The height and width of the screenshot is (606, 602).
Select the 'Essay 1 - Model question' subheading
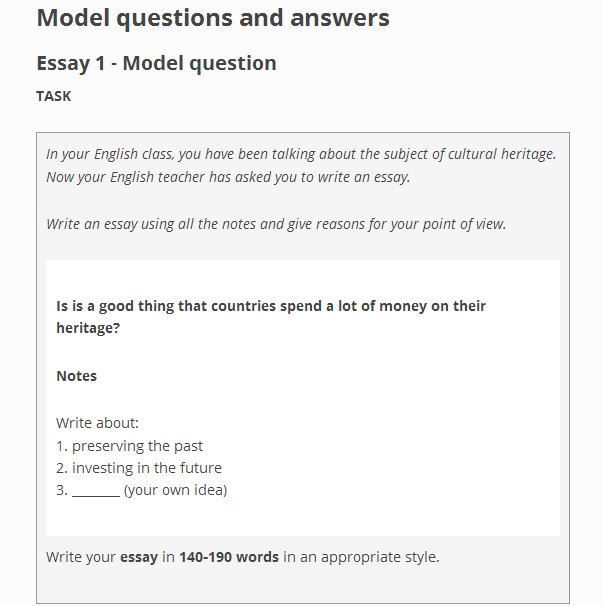pos(156,63)
